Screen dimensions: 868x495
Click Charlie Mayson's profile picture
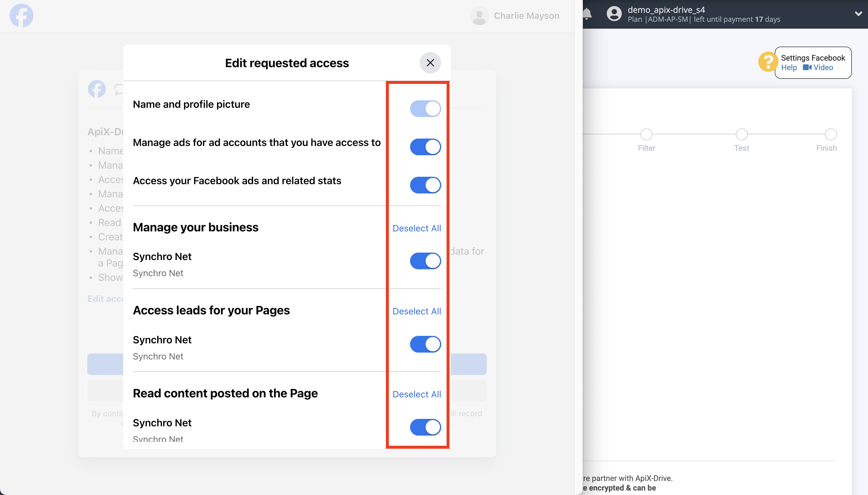(x=479, y=15)
